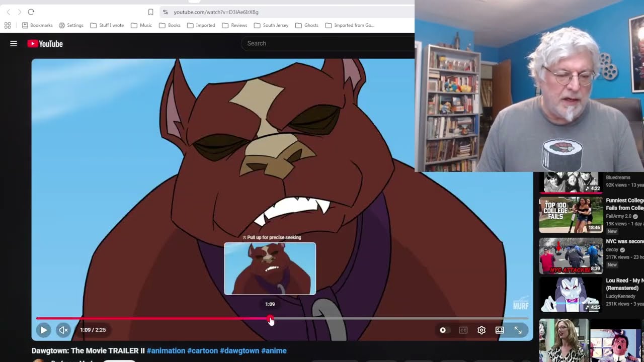Open the #anime hashtag link

click(274, 351)
